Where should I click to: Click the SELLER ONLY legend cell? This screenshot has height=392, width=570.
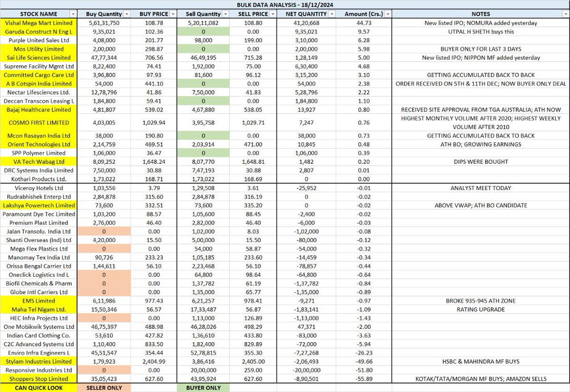click(104, 388)
